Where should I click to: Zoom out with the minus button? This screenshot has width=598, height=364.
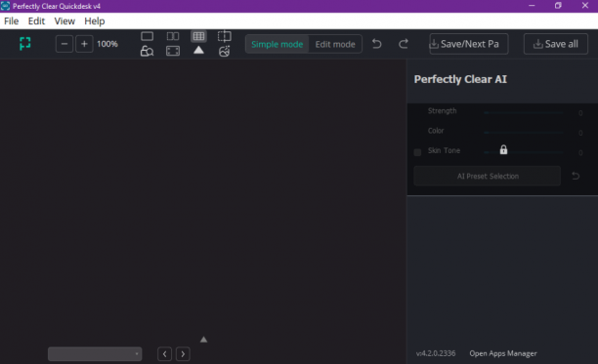tap(64, 44)
